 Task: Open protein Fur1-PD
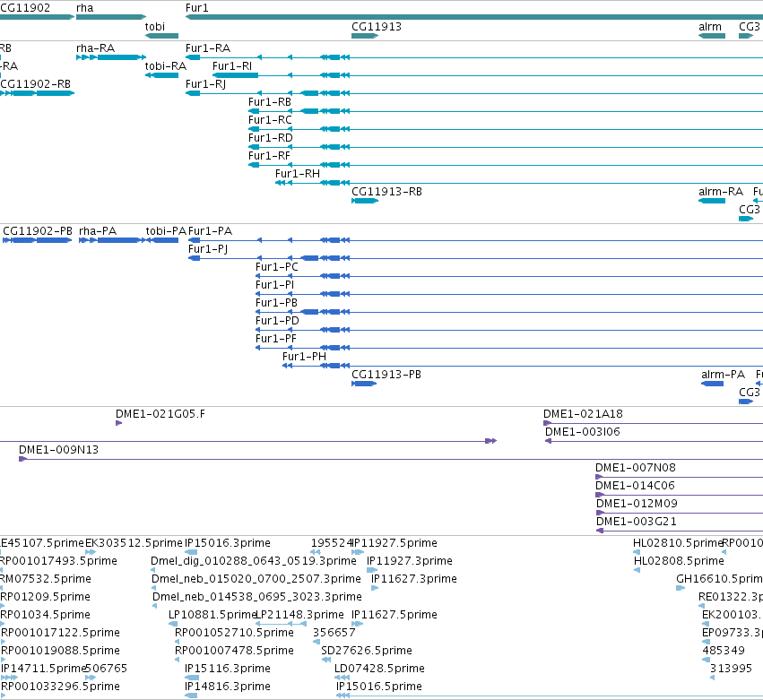point(277,322)
